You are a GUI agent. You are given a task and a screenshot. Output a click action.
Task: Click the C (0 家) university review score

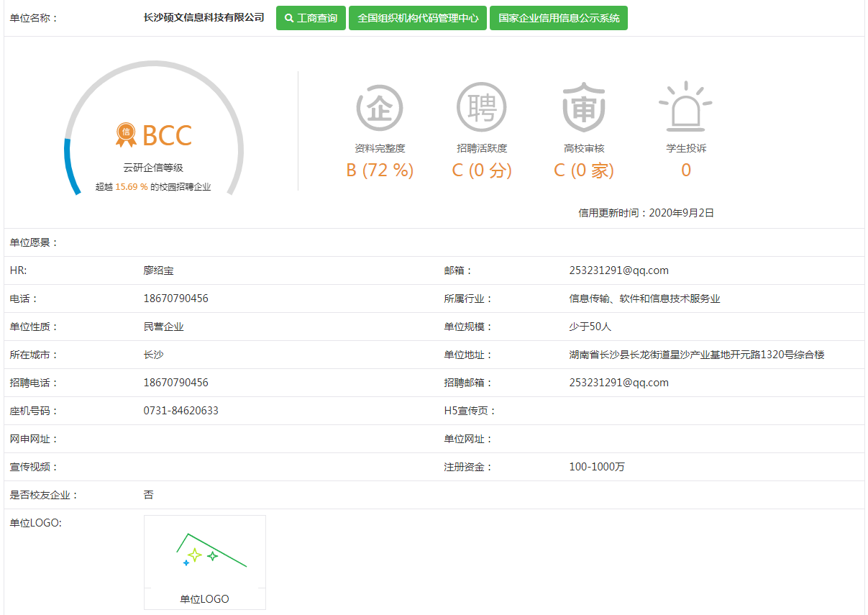[583, 170]
